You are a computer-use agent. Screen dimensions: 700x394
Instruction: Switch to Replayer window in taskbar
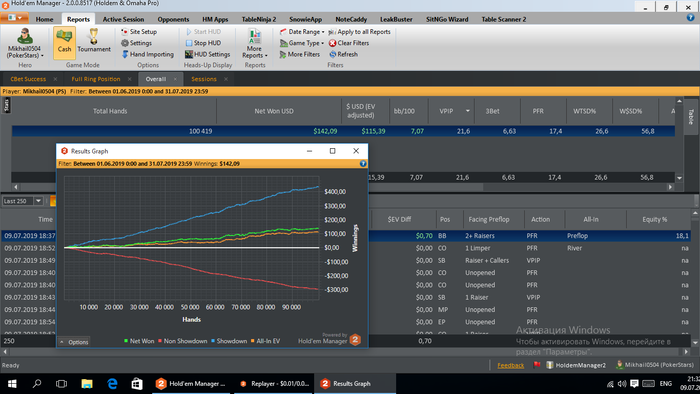coord(274,384)
